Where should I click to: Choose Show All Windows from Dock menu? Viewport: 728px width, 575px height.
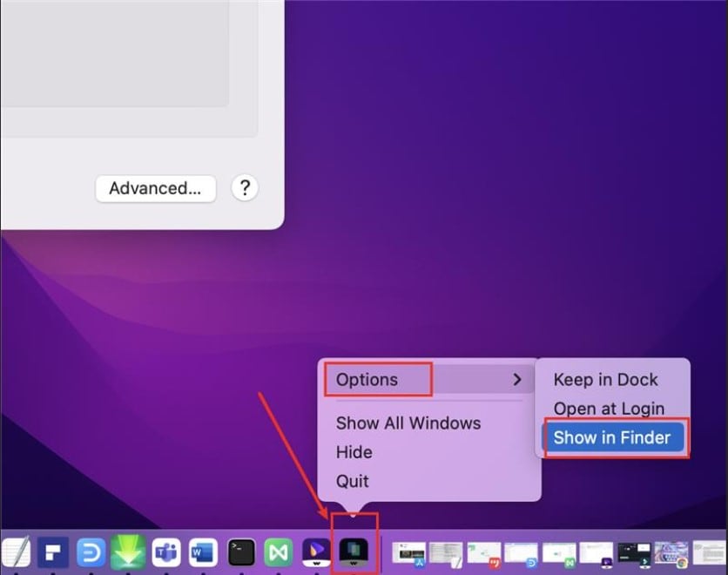tap(408, 423)
